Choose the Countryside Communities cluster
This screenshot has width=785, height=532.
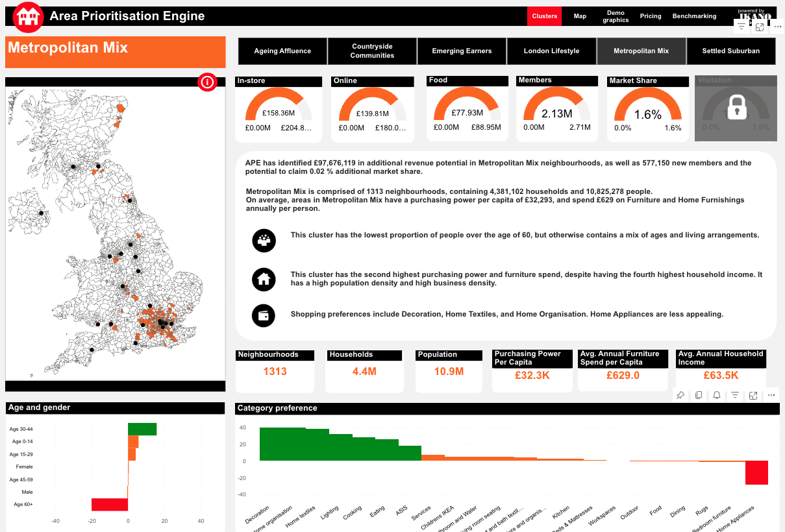point(372,51)
